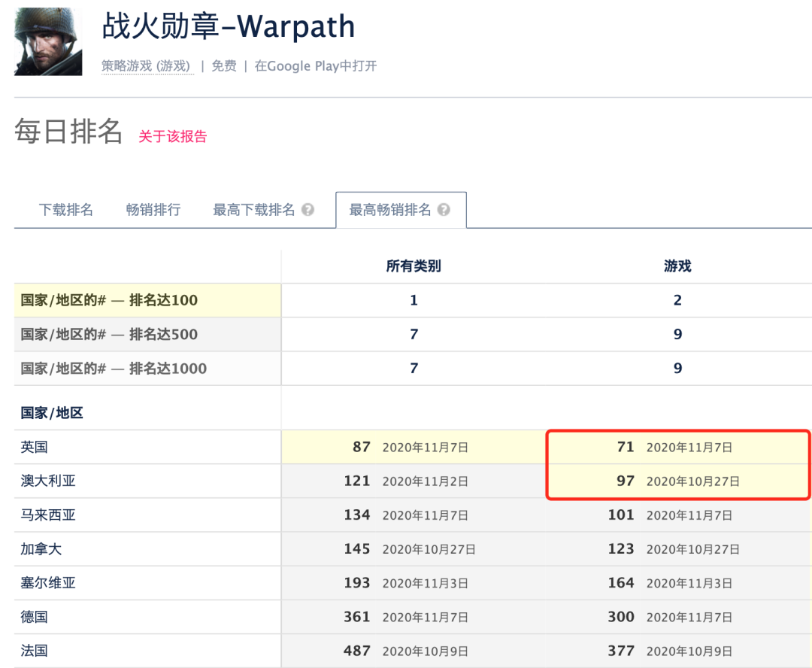Click rank 87 in the 英国 row

point(362,447)
